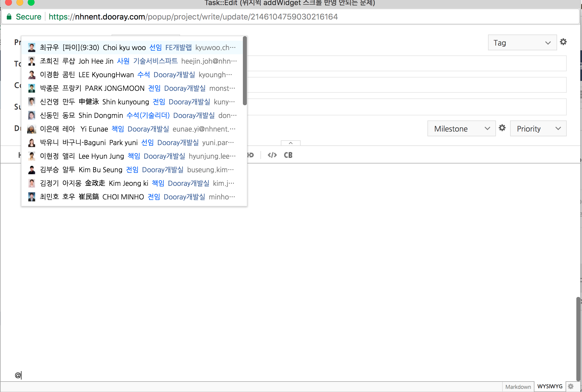582x392 pixels.
Task: Click Yi Eunae's profile photo thumbnail
Action: 31,129
